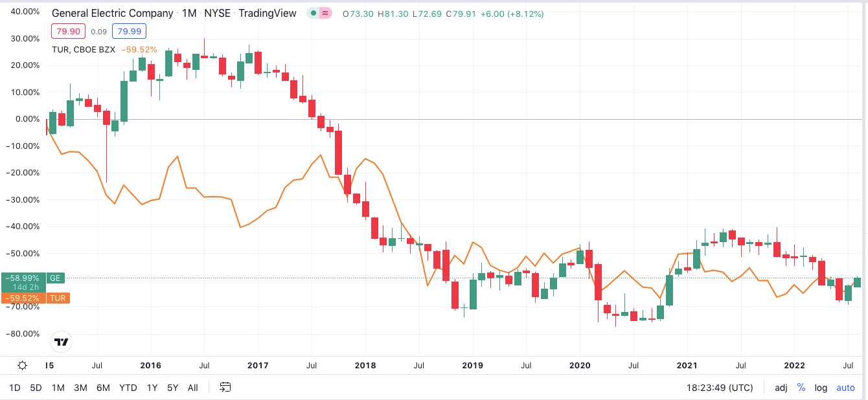The height and width of the screenshot is (400, 868).
Task: Select the YTD time range
Action: click(128, 388)
